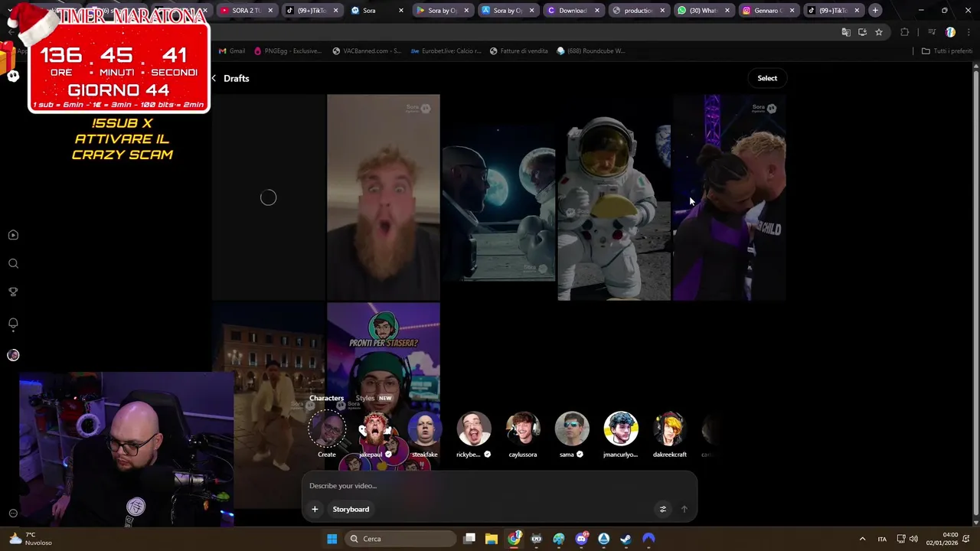Image resolution: width=980 pixels, height=551 pixels.
Task: Open the astronaut holding taco draft
Action: point(614,197)
